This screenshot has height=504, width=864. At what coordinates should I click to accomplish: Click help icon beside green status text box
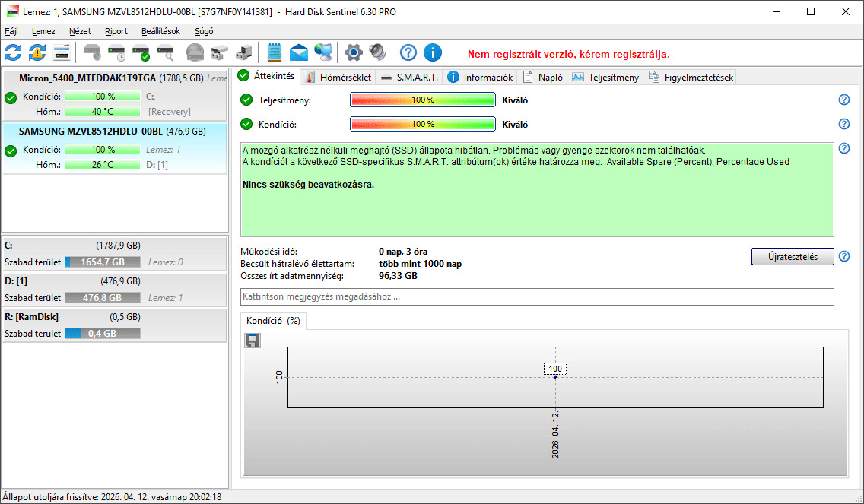843,148
